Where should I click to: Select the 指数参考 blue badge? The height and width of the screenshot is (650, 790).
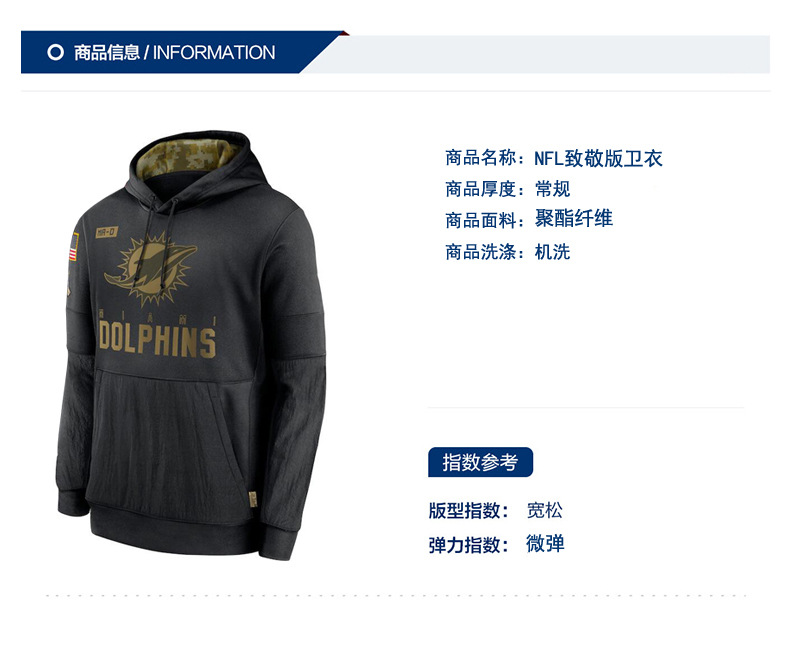pyautogui.click(x=480, y=462)
